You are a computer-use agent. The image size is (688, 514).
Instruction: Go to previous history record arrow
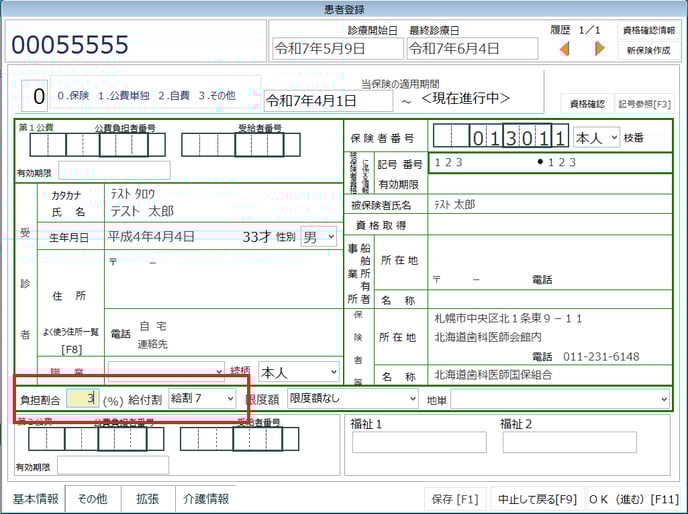565,48
